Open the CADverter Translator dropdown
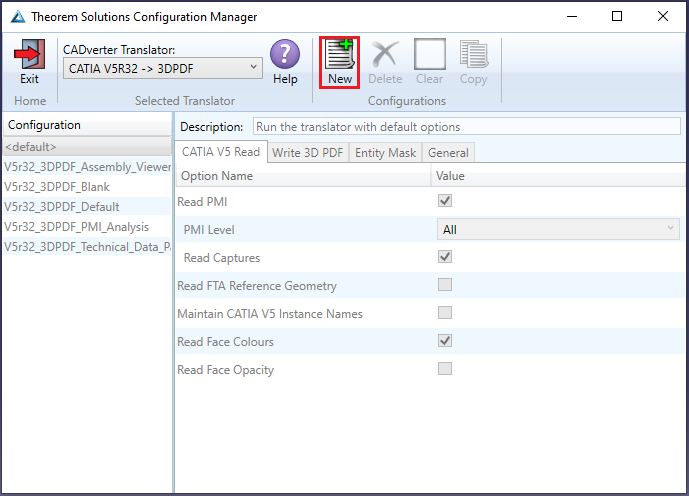This screenshot has height=496, width=689. pos(163,69)
